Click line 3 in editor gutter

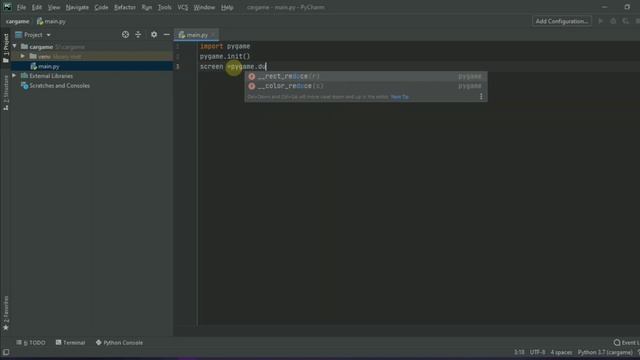coord(178,67)
